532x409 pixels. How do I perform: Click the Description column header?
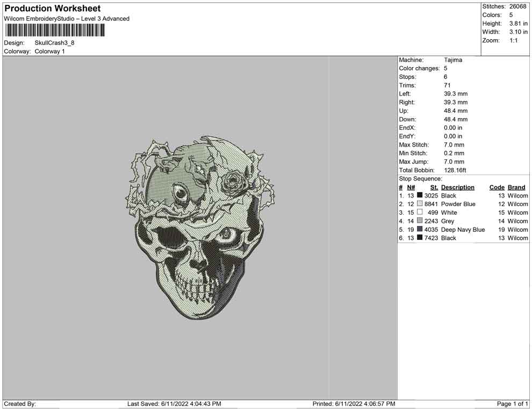(x=457, y=187)
